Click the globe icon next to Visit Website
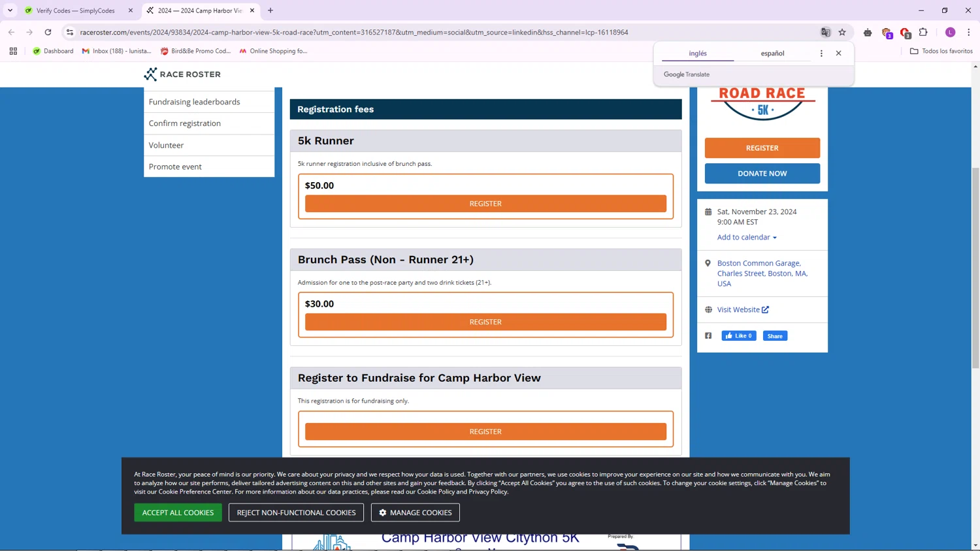Image resolution: width=980 pixels, height=551 pixels. pyautogui.click(x=708, y=309)
